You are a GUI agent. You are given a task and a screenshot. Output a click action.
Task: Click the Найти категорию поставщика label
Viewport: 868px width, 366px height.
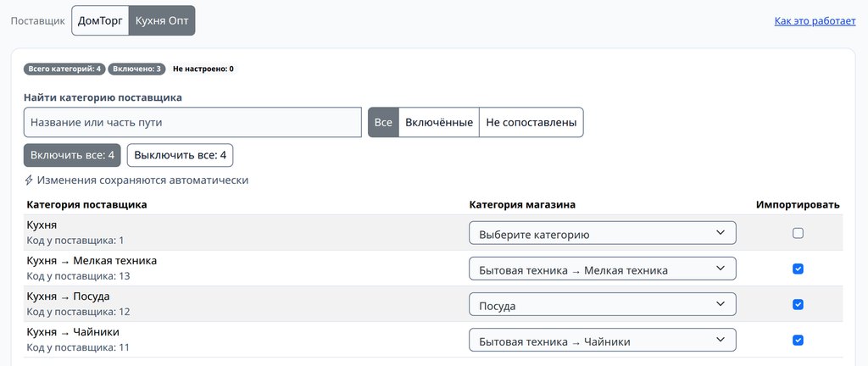[103, 97]
